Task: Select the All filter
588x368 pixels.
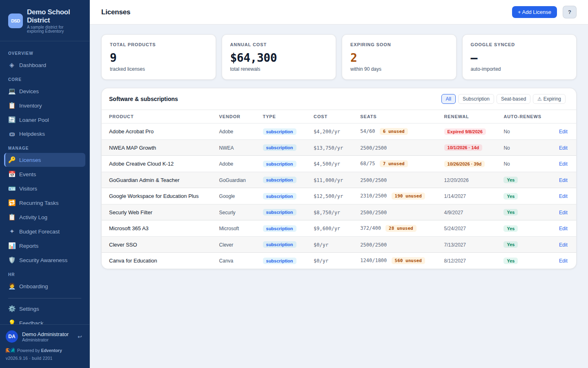Action: (x=448, y=99)
